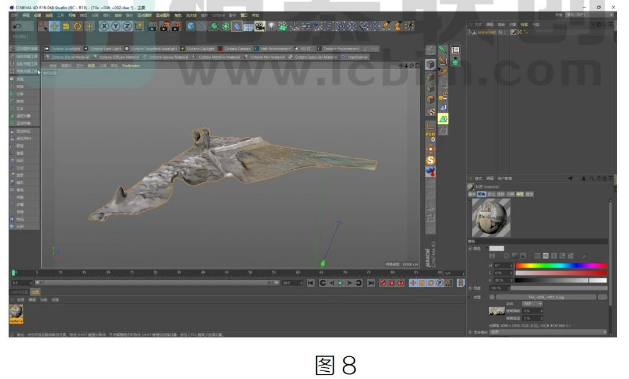
Task: Open the Mix Mode dropdown at bottom
Action: (x=549, y=332)
